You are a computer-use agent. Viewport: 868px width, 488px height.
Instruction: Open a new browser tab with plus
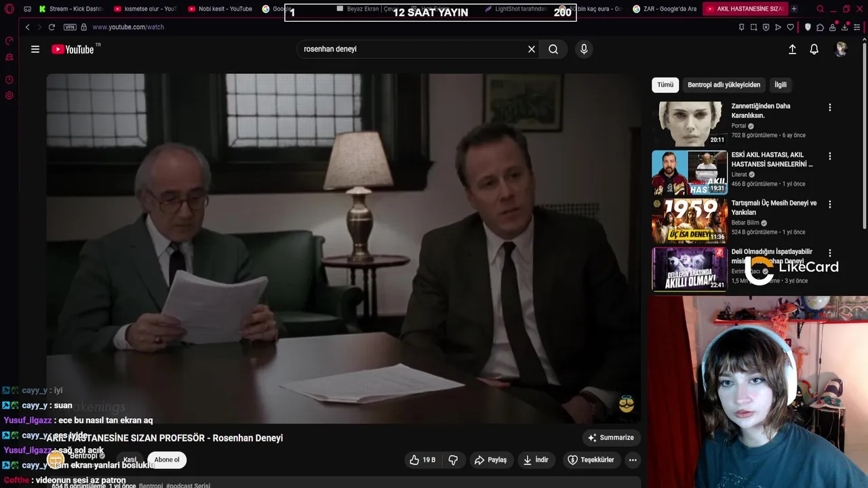click(794, 9)
